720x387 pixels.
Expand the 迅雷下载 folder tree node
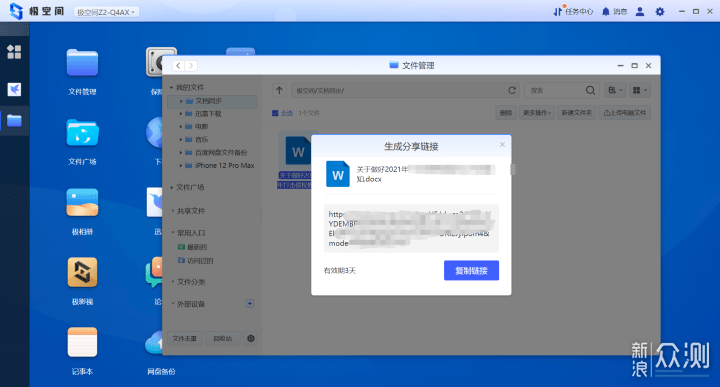pos(181,114)
